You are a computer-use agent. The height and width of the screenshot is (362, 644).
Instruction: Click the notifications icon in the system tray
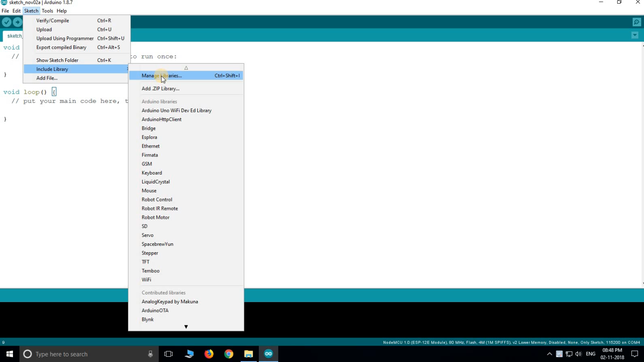click(x=635, y=354)
